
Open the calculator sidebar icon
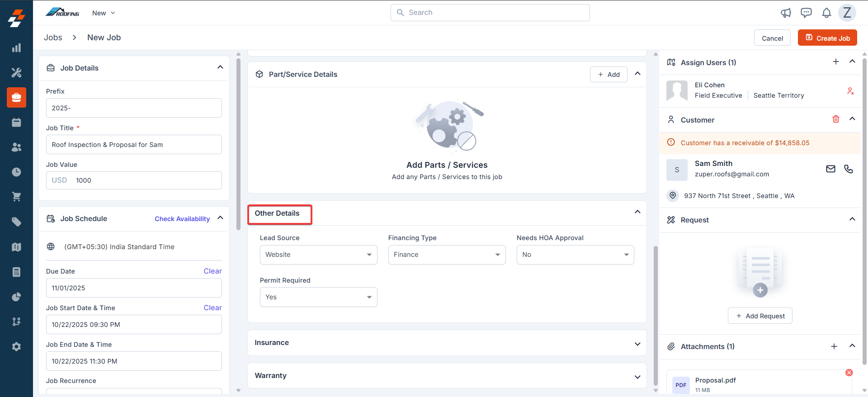(x=16, y=272)
